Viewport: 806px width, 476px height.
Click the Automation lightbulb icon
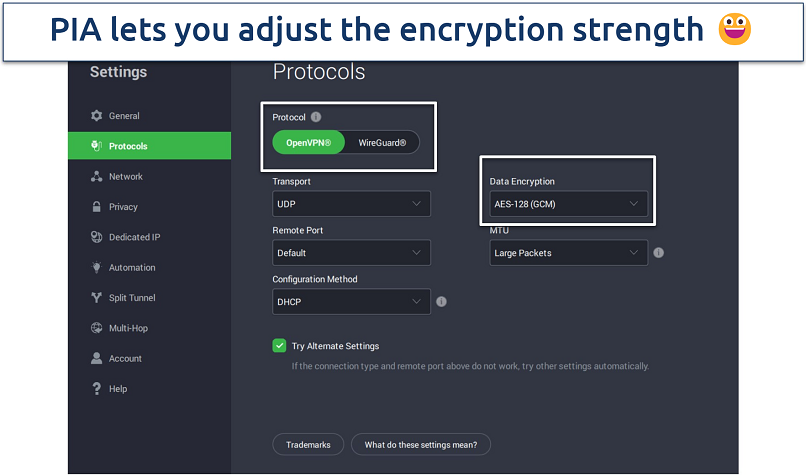click(97, 268)
